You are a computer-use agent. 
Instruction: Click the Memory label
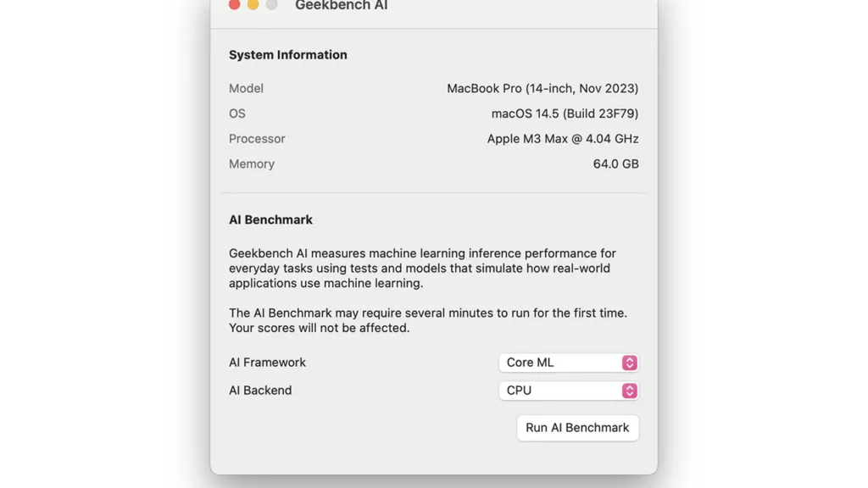click(x=251, y=164)
